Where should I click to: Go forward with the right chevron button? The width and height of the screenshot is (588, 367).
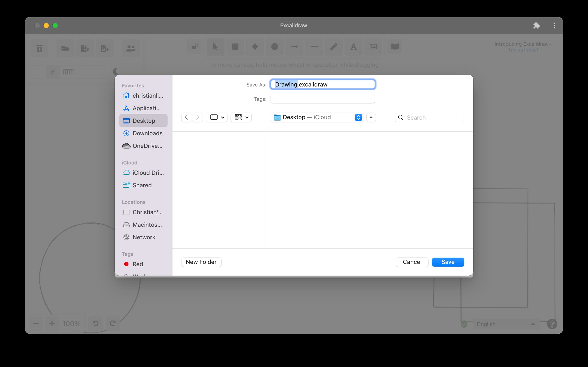click(x=198, y=117)
